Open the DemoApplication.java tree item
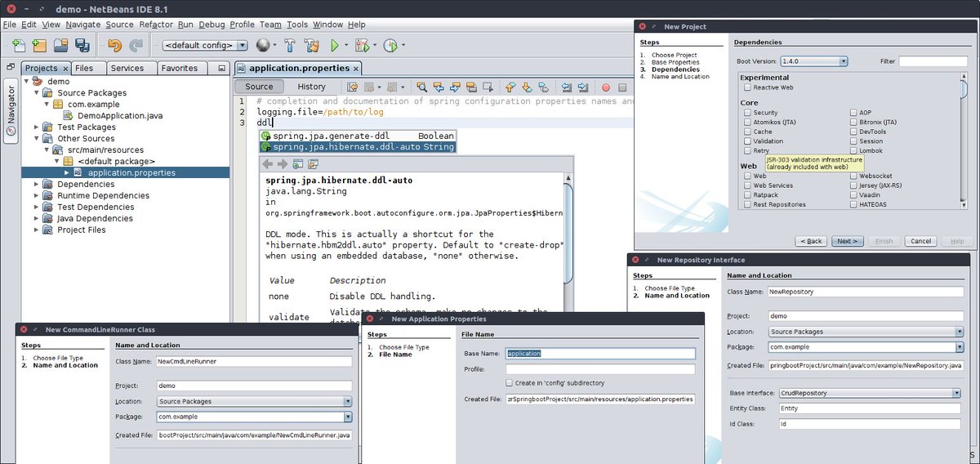The image size is (980, 464). click(120, 115)
